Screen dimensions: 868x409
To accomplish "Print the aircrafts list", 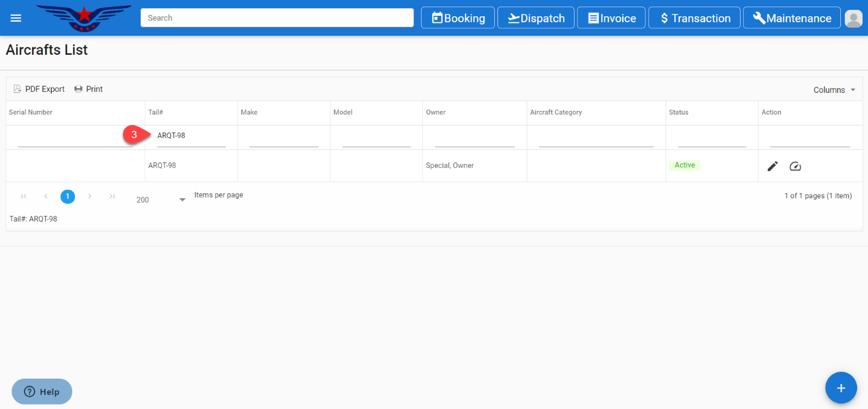I will coord(88,89).
